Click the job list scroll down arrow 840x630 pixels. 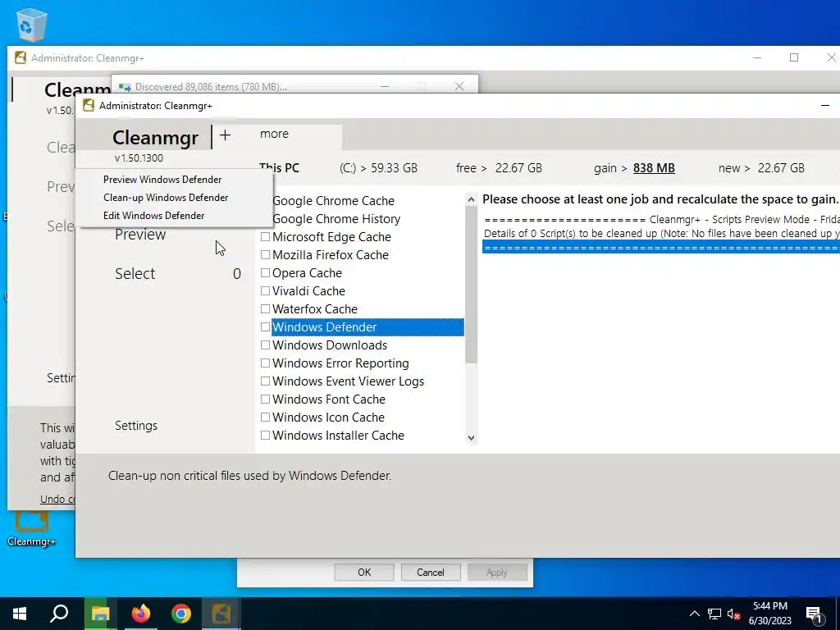pos(471,438)
